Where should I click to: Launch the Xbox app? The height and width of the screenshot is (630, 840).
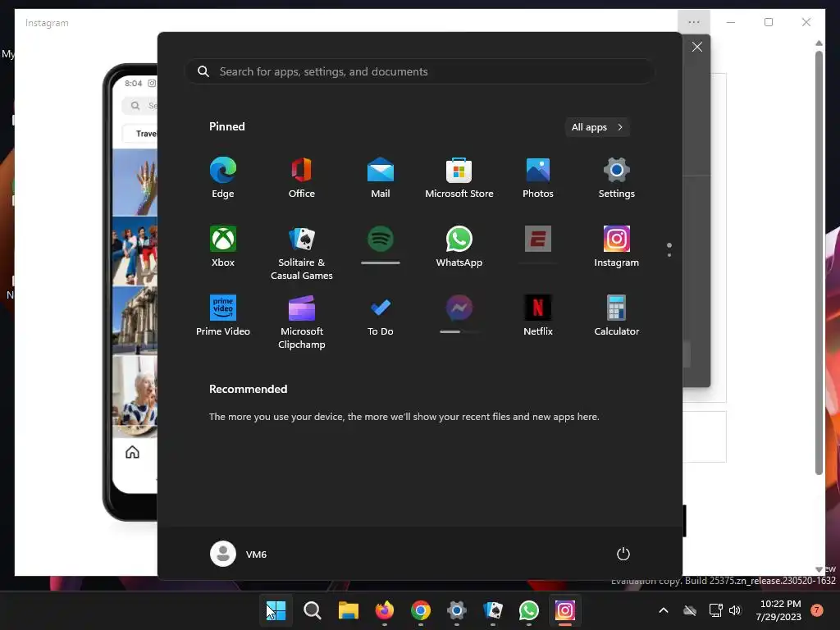(223, 247)
